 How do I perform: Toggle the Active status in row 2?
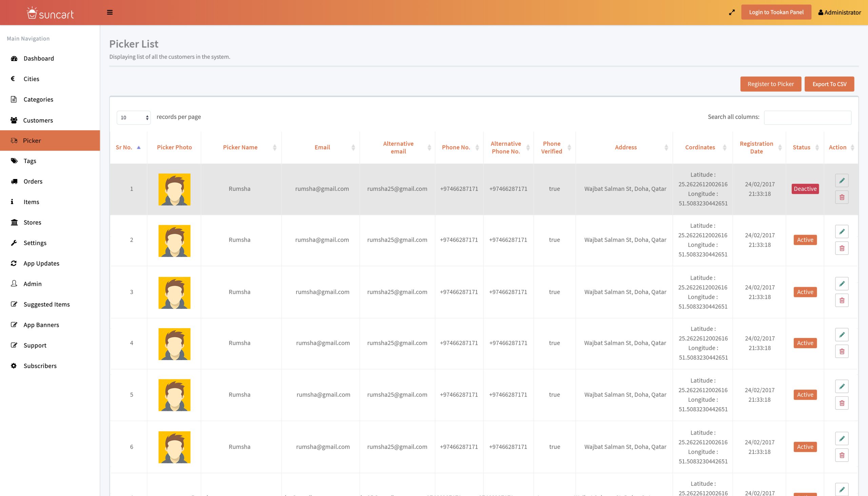pyautogui.click(x=805, y=240)
